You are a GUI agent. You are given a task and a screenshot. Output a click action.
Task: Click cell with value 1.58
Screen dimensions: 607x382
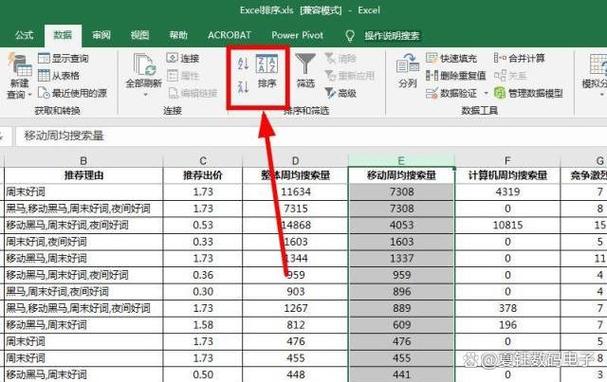click(203, 325)
